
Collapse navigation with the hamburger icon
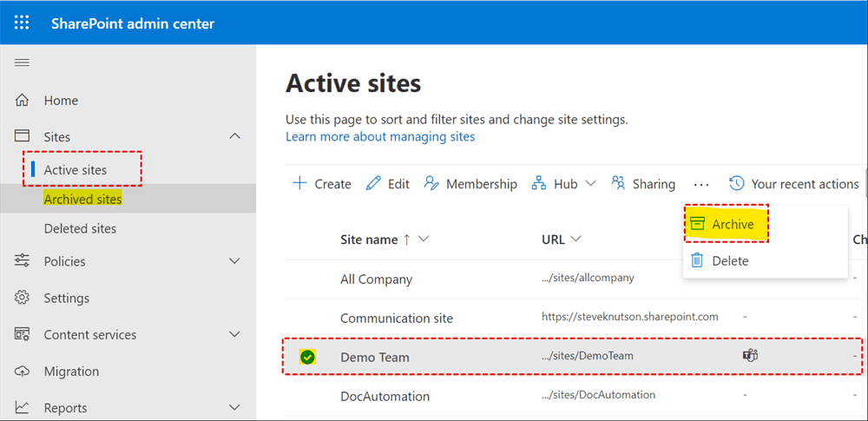pos(22,62)
